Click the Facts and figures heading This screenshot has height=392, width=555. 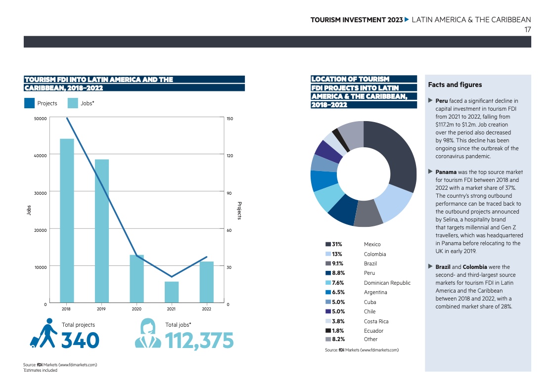pos(455,85)
